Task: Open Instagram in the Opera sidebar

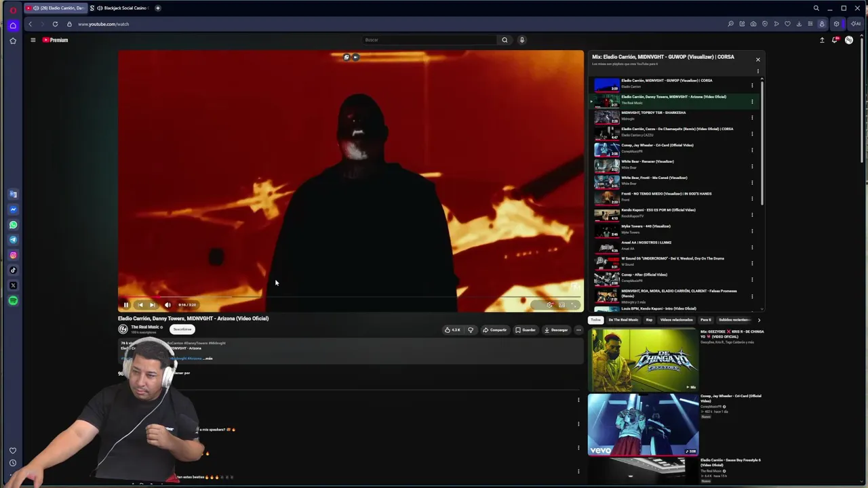Action: click(x=13, y=255)
